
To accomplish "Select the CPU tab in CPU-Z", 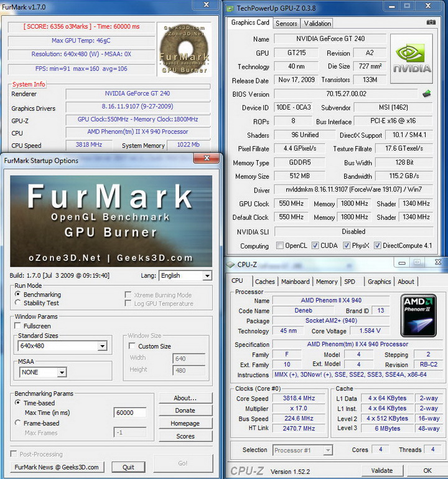I will (x=238, y=281).
